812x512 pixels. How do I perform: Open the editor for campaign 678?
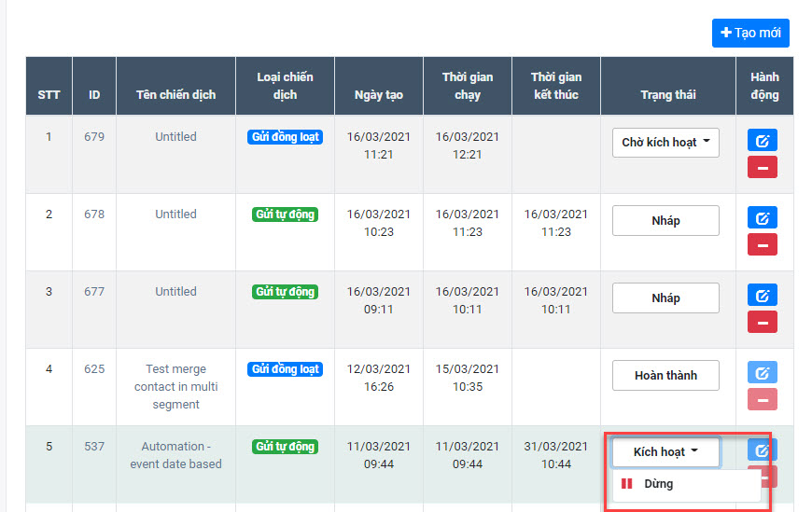coord(762,219)
